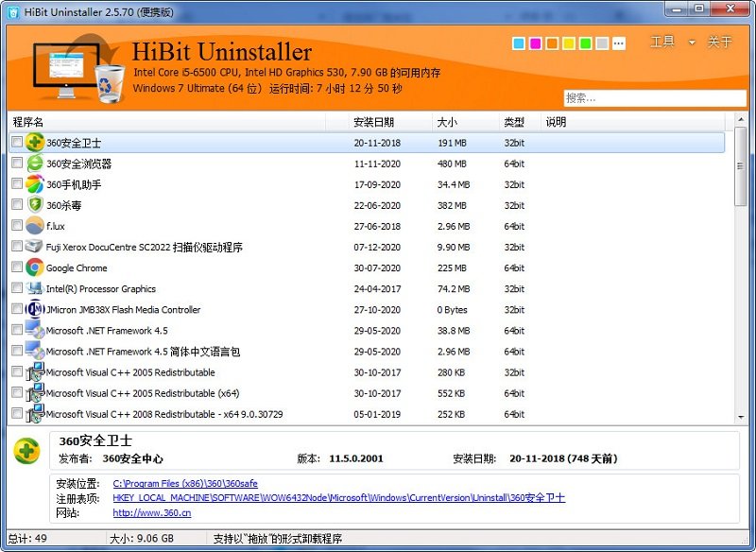Click the Visual C++ 2005 Redistributable (x64) icon
This screenshot has width=756, height=552.
(35, 393)
